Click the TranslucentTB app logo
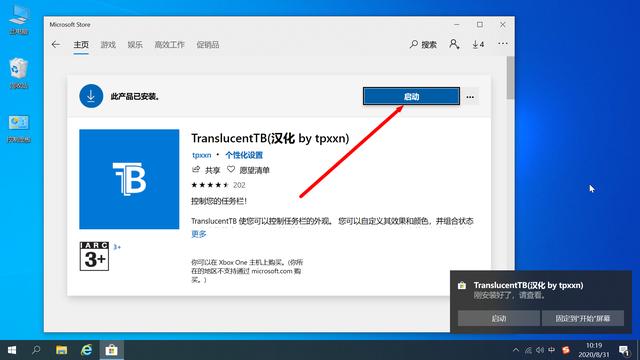The image size is (640, 360). 129,179
